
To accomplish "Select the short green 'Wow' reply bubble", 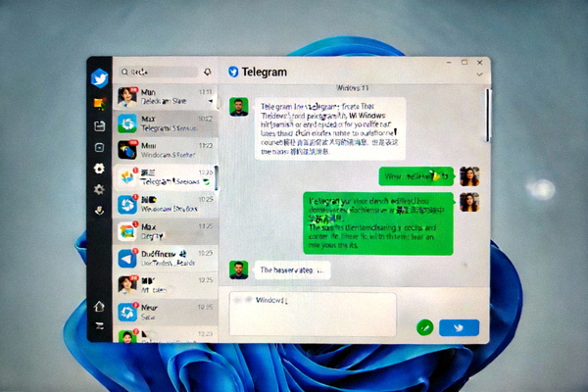I will pos(416,176).
